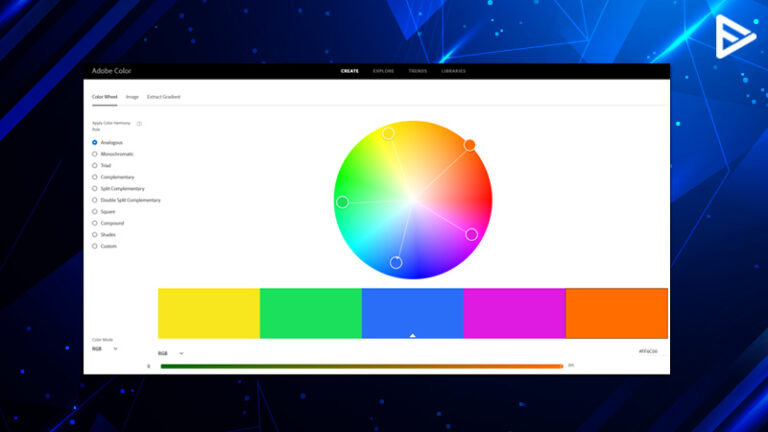This screenshot has height=432, width=768.
Task: Choose the Triad harmony option
Action: click(x=95, y=165)
